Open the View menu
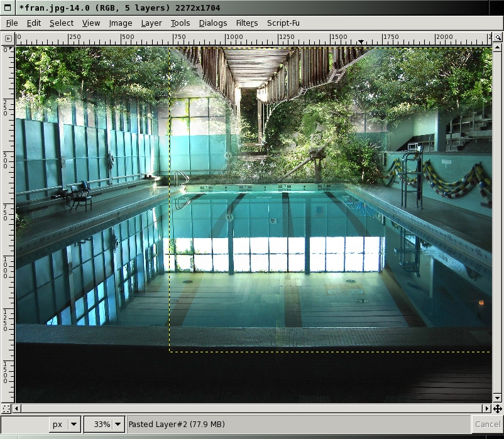The width and height of the screenshot is (504, 439). pyautogui.click(x=91, y=23)
